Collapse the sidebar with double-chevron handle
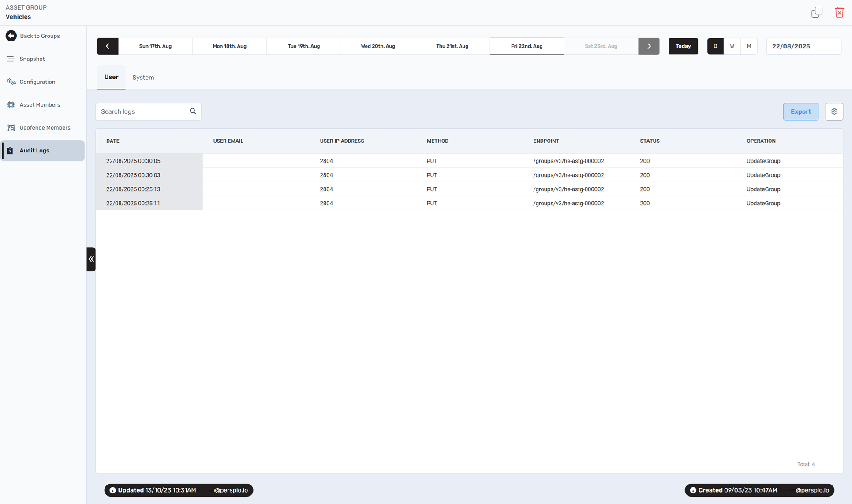This screenshot has height=504, width=852. [91, 259]
